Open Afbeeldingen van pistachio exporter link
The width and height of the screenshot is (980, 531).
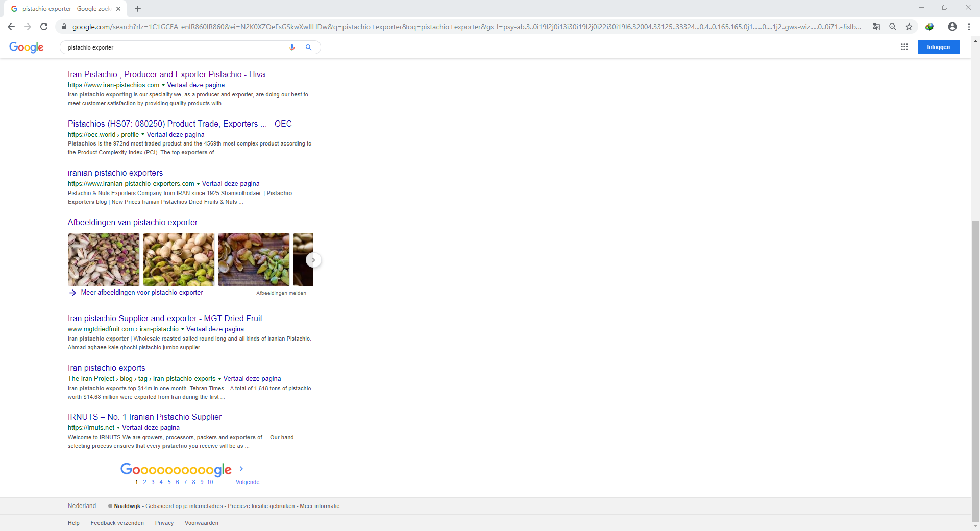pos(133,223)
